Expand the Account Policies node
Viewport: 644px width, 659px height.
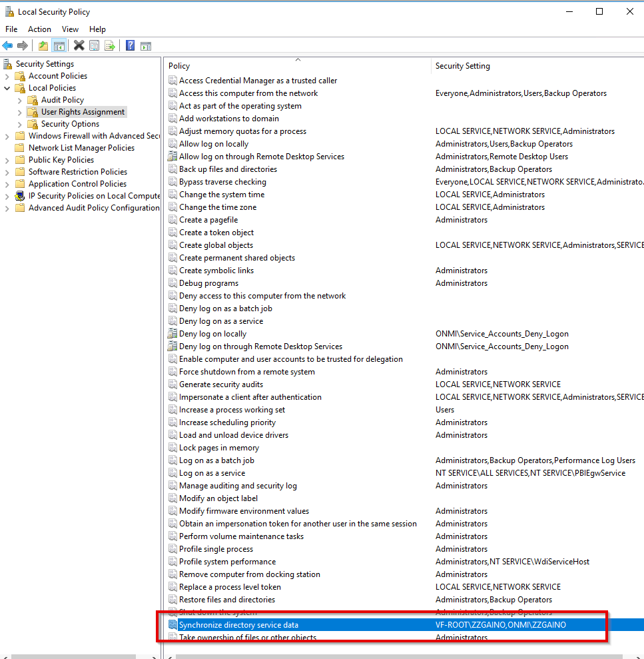point(7,76)
